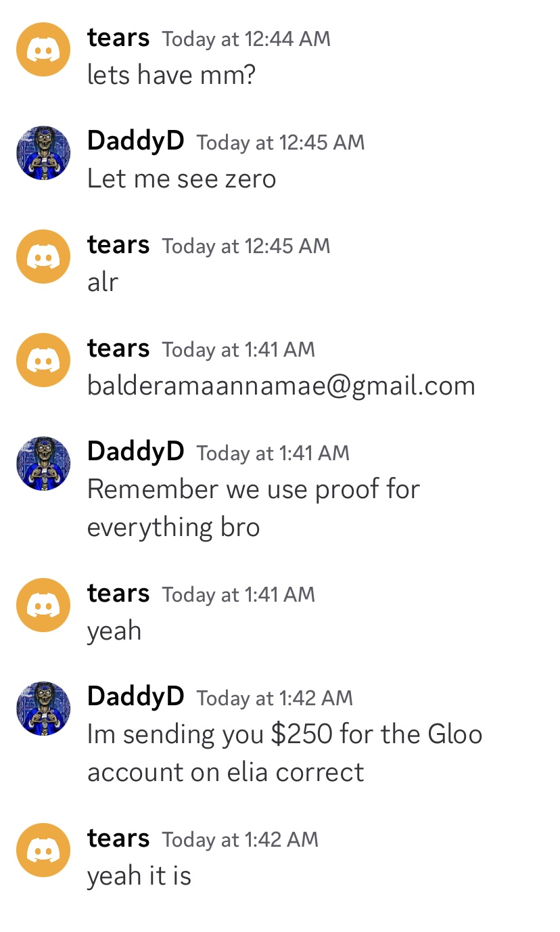
Task: Open DaddyD's avatar by the $250 message
Action: 43,709
